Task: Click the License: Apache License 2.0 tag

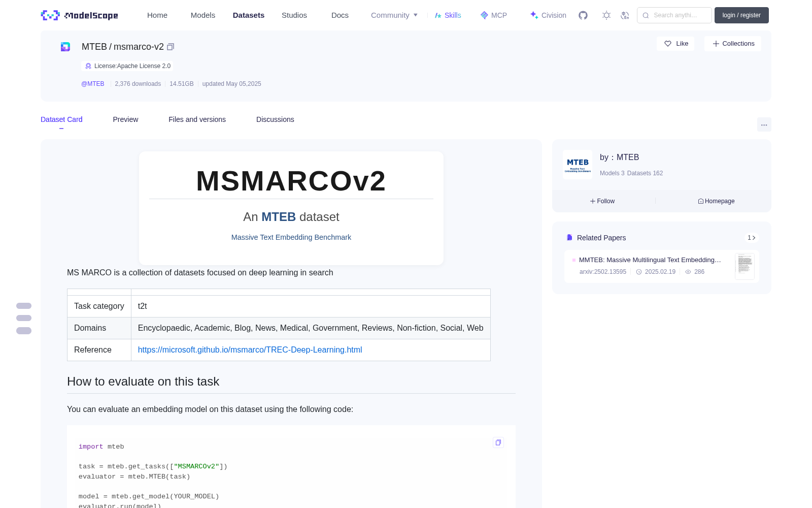Action: tap(127, 66)
